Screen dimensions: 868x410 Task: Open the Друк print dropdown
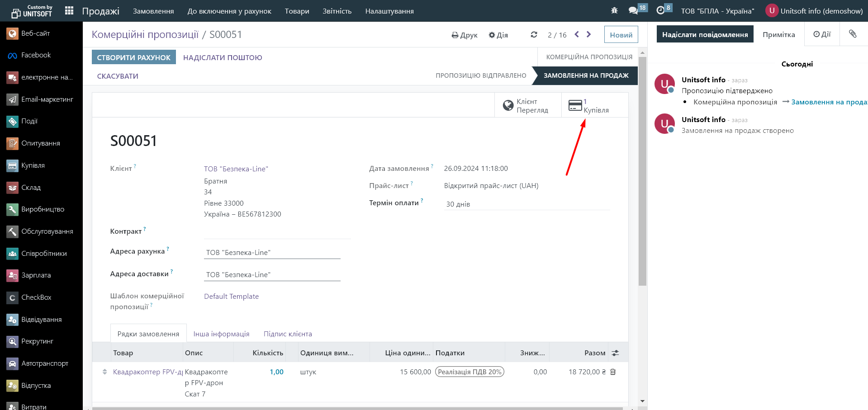(x=465, y=35)
